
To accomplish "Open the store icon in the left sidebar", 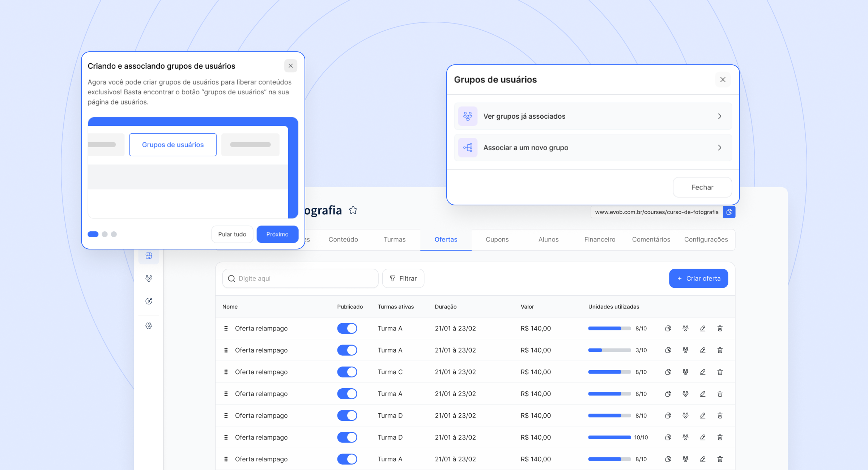I will coord(149,256).
